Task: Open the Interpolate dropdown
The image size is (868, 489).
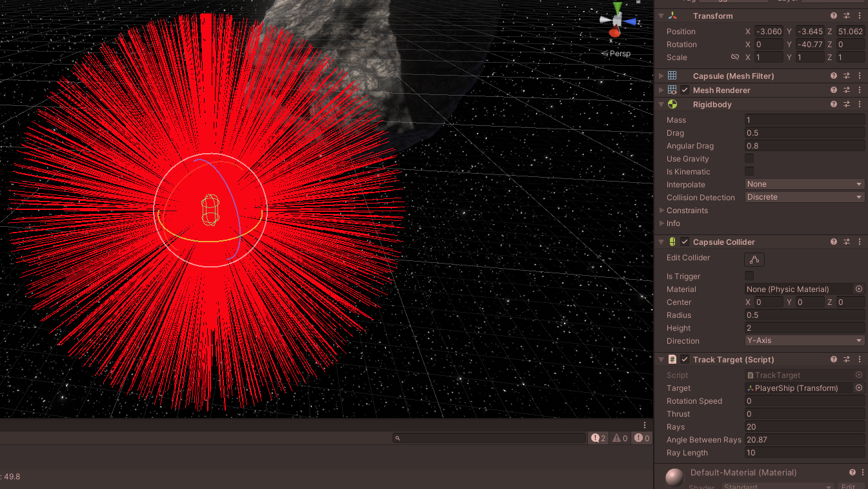Action: pos(804,185)
